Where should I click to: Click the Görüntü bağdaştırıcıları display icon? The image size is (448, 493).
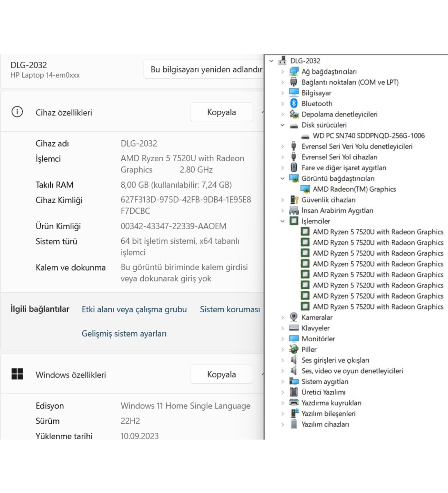point(294,178)
